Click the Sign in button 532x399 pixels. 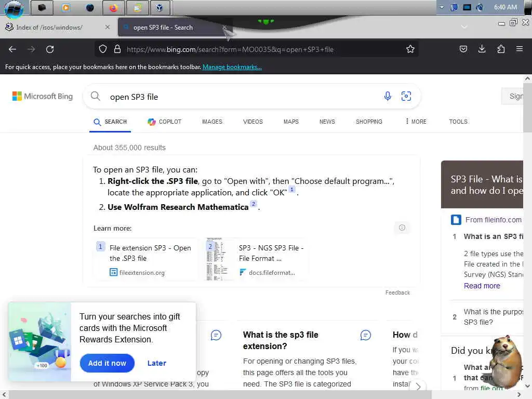pyautogui.click(x=512, y=96)
